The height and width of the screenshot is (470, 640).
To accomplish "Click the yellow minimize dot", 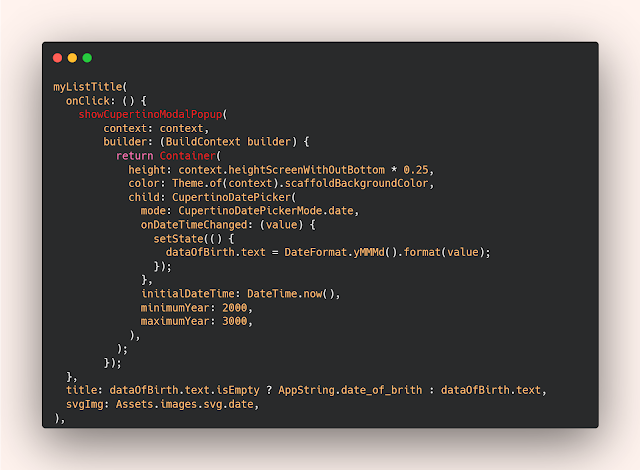I will pos(72,58).
